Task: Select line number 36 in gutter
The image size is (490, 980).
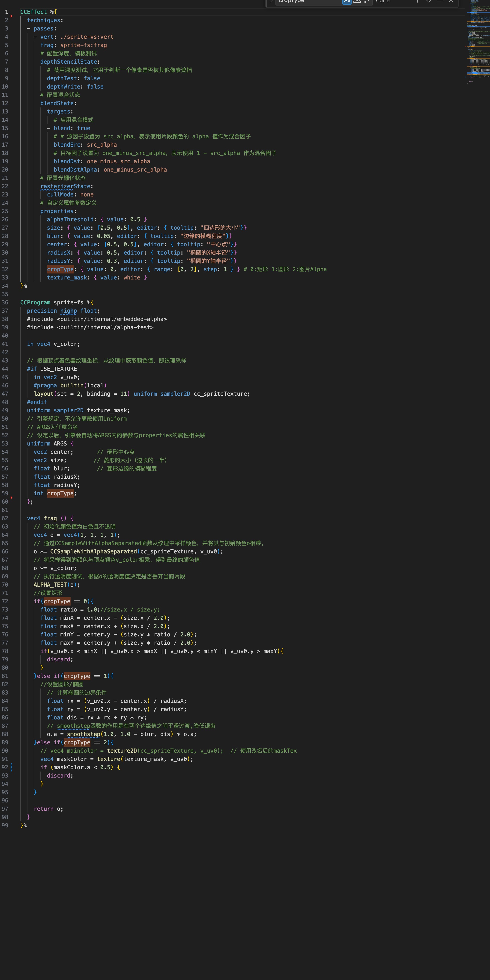Action: coord(5,303)
